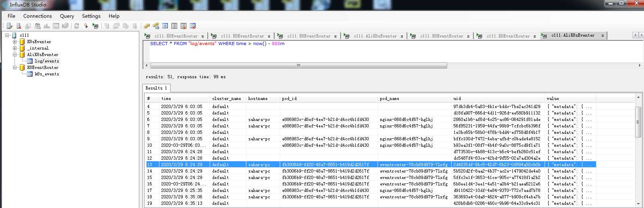
Task: Click the yellow tag values toolbar icon
Action: pyautogui.click(x=156, y=26)
